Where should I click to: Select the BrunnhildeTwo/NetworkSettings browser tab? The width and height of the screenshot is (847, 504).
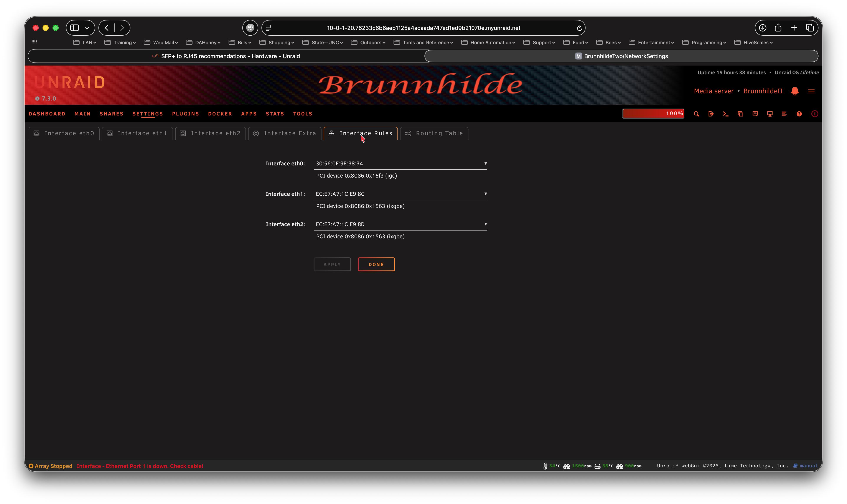coord(621,56)
